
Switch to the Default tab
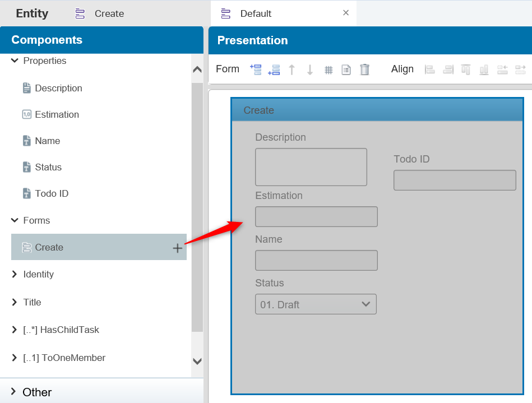tap(256, 13)
